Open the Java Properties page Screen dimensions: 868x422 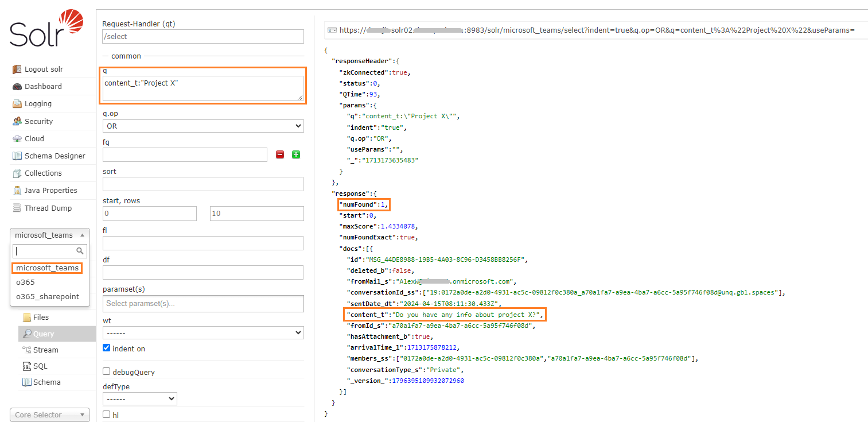[x=51, y=191]
